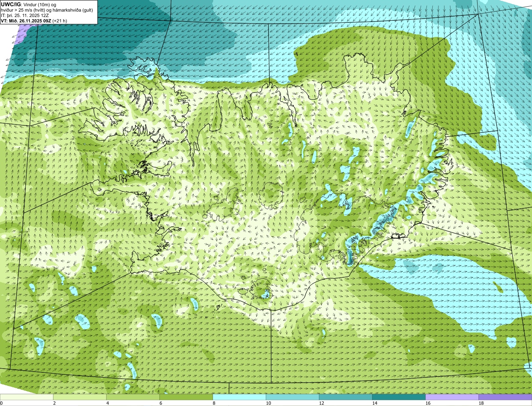Click the '16' label on the color scale
532x406 pixels.
428,403
